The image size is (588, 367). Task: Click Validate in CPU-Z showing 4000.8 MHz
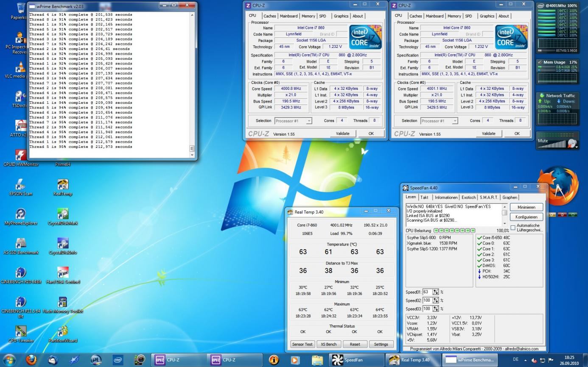coord(343,133)
